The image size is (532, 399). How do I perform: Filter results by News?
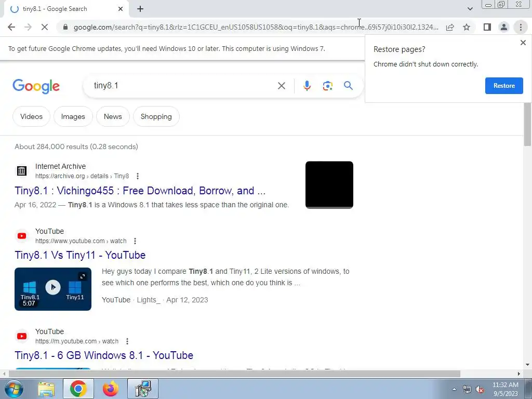[x=113, y=116]
